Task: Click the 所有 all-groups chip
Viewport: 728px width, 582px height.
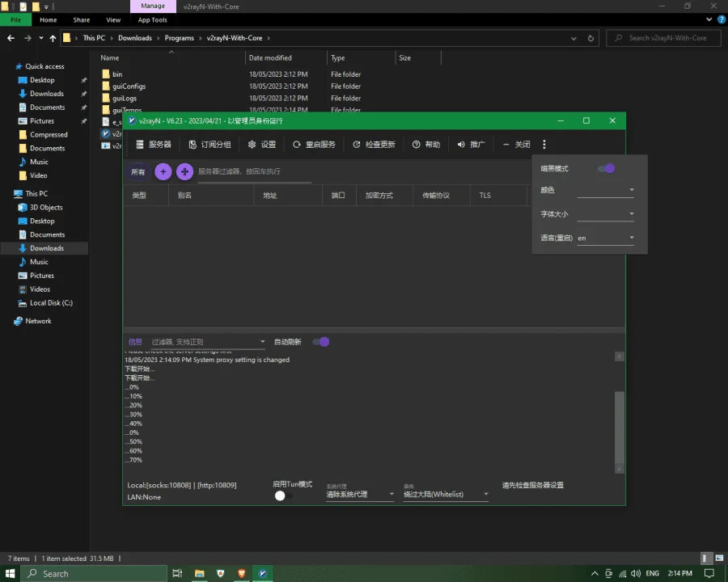Action: point(138,171)
